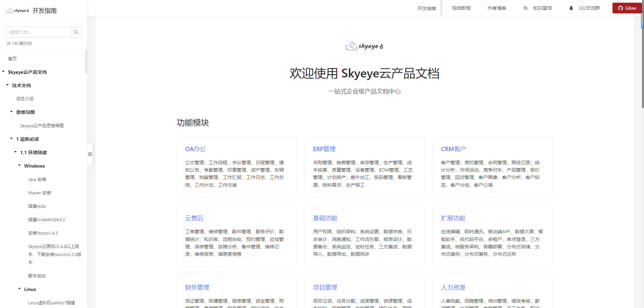This screenshot has height=308, width=644.
Task: Open 作者博客 in top navigation
Action: [497, 8]
